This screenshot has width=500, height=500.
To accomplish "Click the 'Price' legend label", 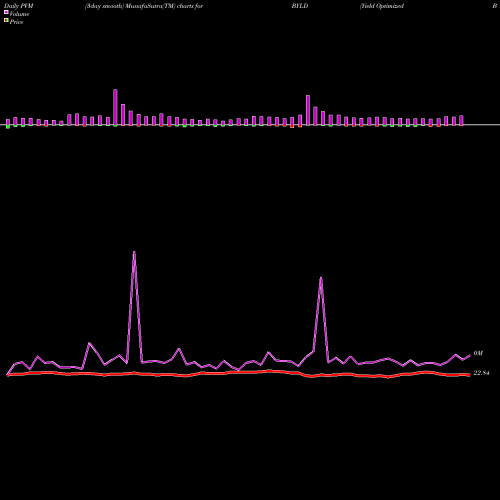I will (x=16, y=22).
